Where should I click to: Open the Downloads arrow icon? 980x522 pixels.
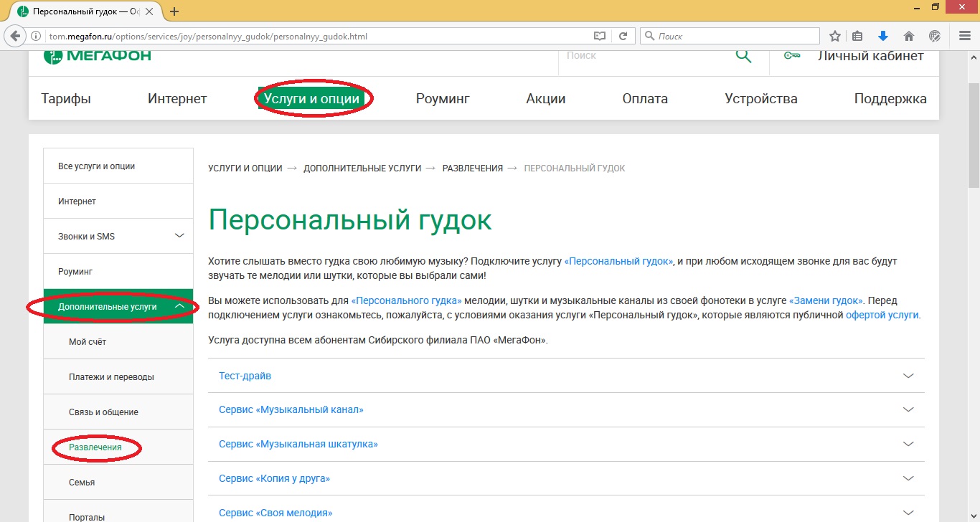click(x=883, y=34)
